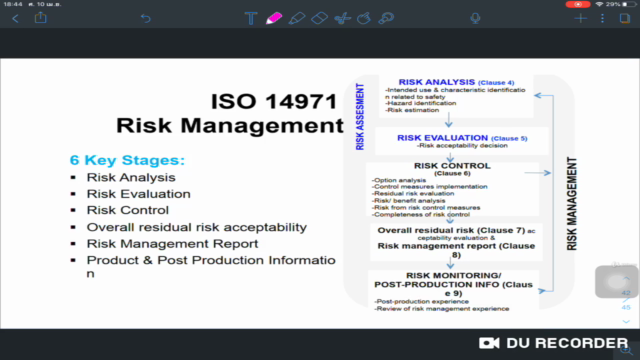Tap 'Product & Post Production Information' bullet
The width and height of the screenshot is (640, 360).
211,266
